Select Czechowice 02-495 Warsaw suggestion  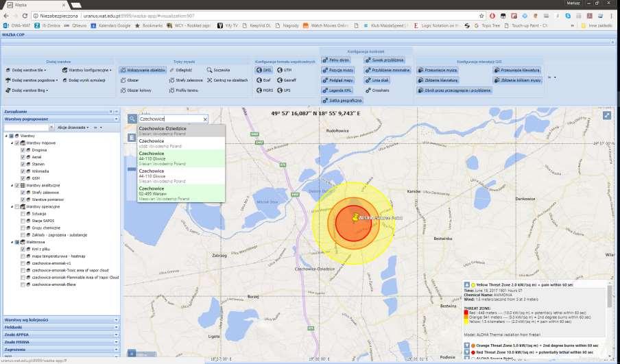pyautogui.click(x=181, y=194)
